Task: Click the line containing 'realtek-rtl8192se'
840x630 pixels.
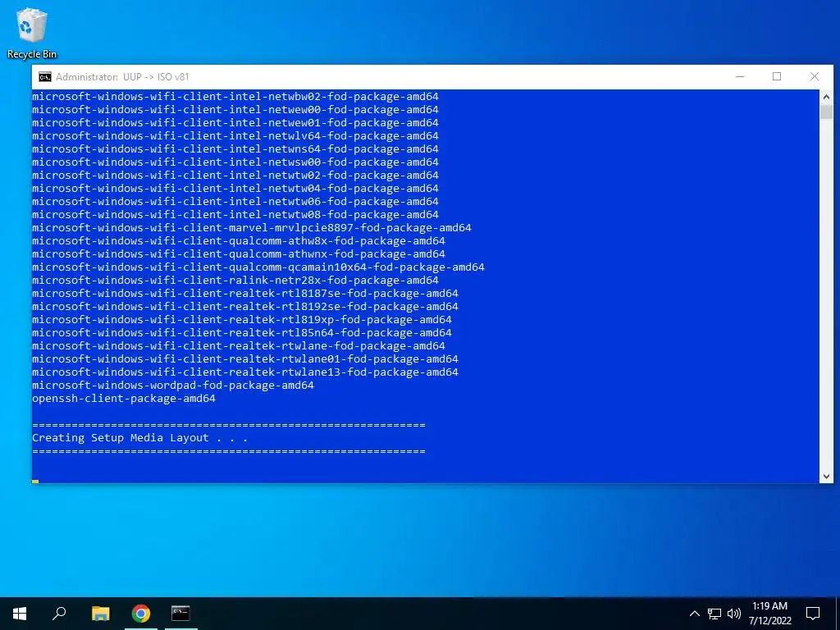Action: tap(245, 307)
